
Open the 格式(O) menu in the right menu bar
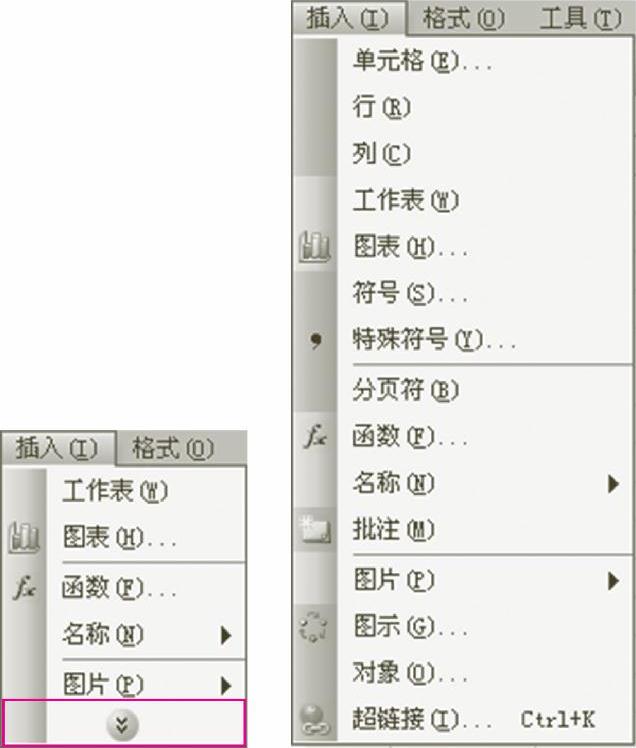pyautogui.click(x=463, y=19)
